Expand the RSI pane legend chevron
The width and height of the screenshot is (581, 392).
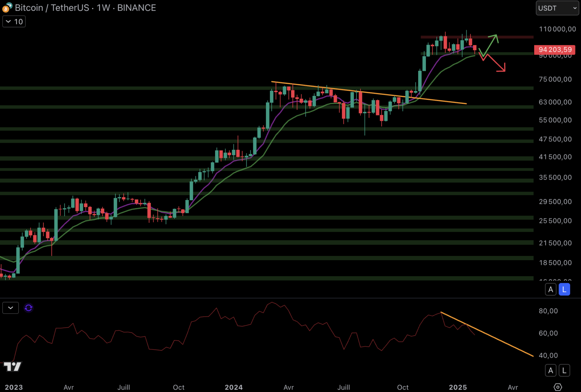click(11, 308)
